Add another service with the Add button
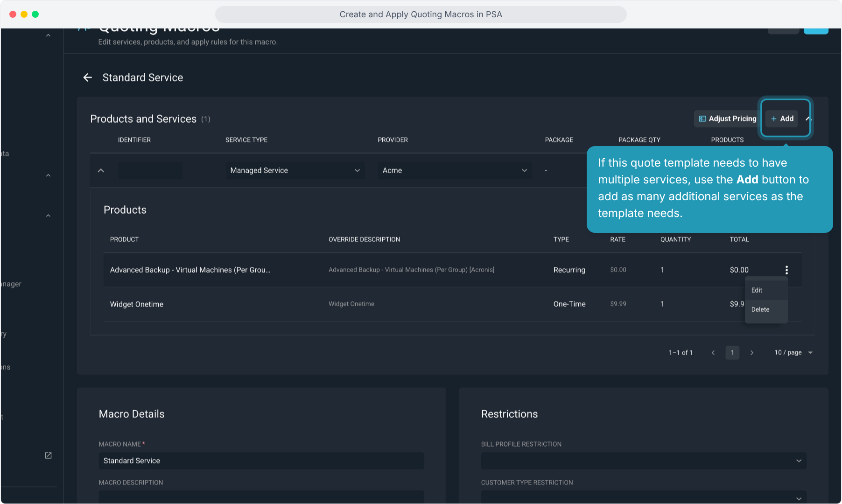842x504 pixels. tap(782, 119)
